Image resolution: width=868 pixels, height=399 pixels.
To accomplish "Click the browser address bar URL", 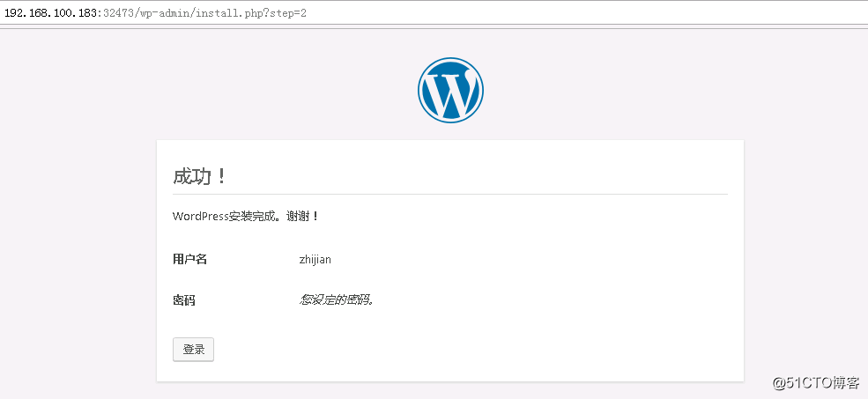I will tap(156, 12).
